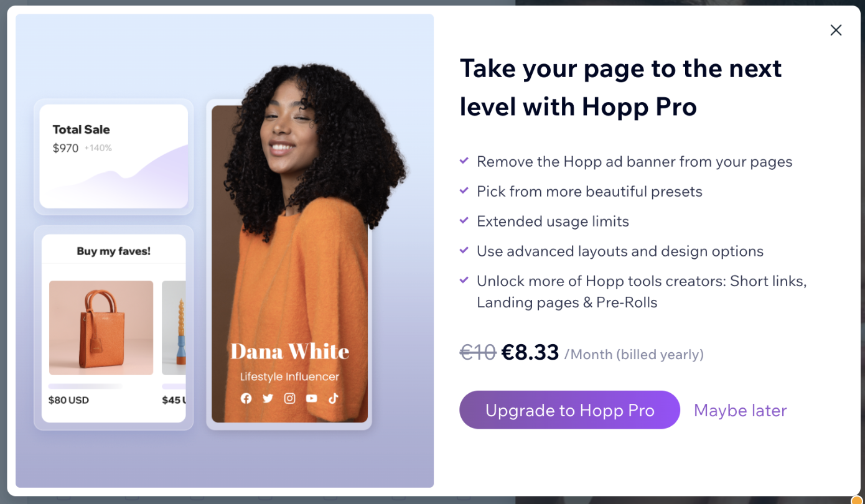Click the Facebook icon under Dana White
This screenshot has width=865, height=504.
point(246,398)
